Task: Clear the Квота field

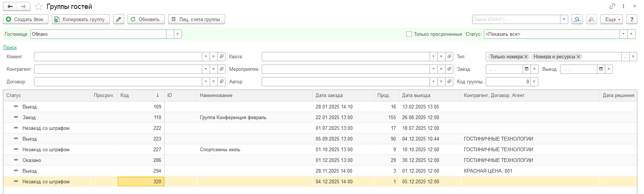Action: 441,56
